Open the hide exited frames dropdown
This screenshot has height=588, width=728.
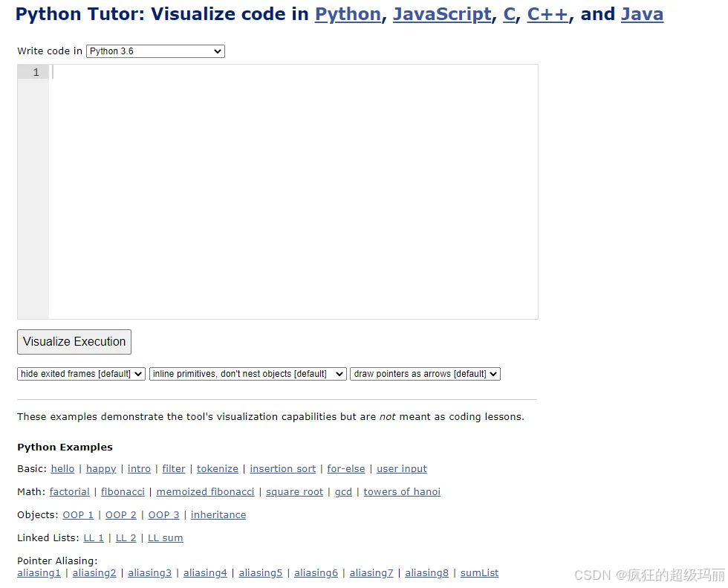pos(80,374)
